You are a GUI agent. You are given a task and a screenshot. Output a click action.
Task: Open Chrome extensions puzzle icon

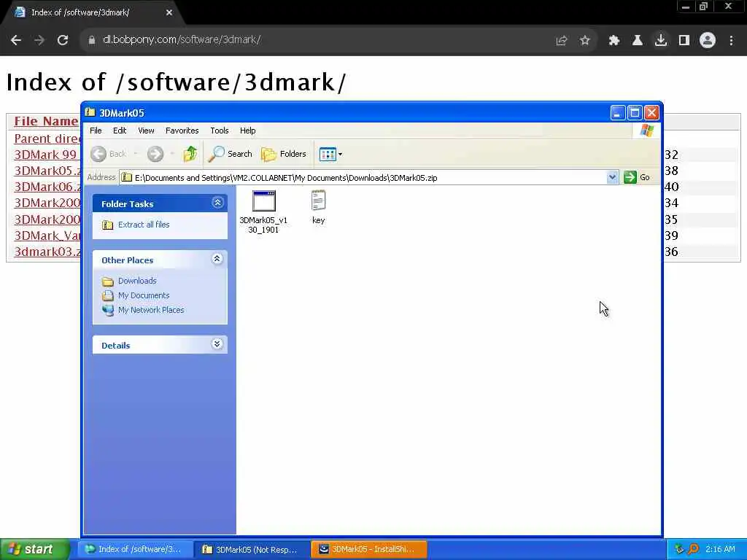(x=614, y=41)
